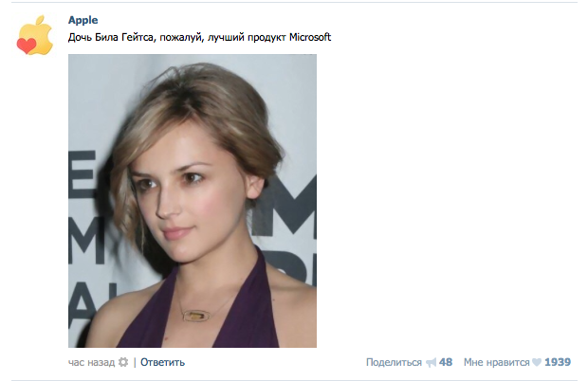588x381 pixels.
Task: Reply to the post via Ответить
Action: click(163, 362)
